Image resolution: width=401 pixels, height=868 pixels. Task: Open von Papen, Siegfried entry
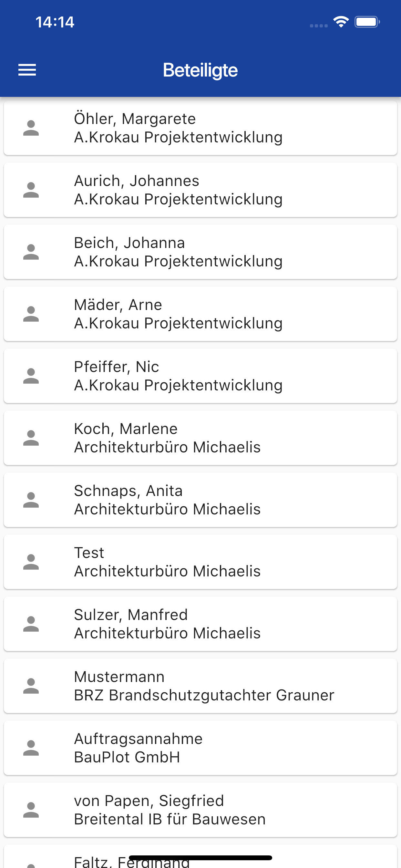(x=200, y=810)
